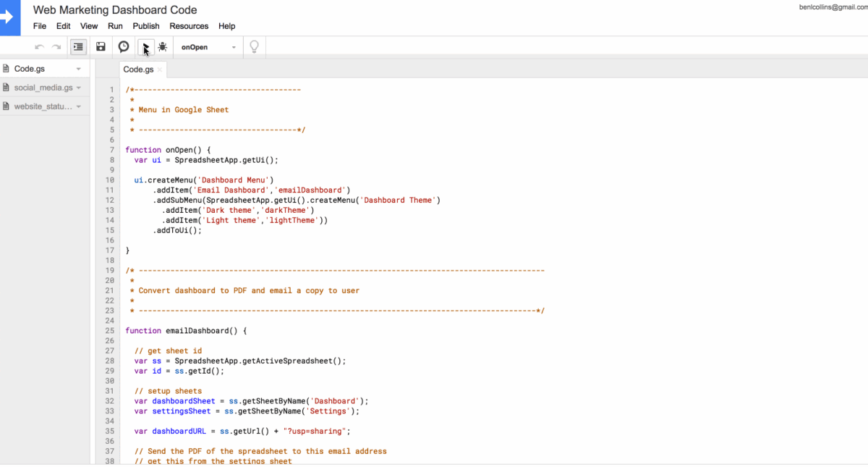Viewport: 868px width, 467px height.
Task: Click the '// setup sheets' comment
Action: point(168,391)
